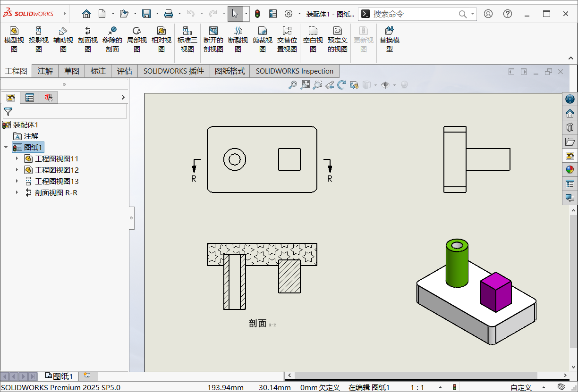Screen dimensions: 578x392
Task: Select the 标准三视图 (Standard 3 View) tool
Action: pyautogui.click(x=187, y=40)
